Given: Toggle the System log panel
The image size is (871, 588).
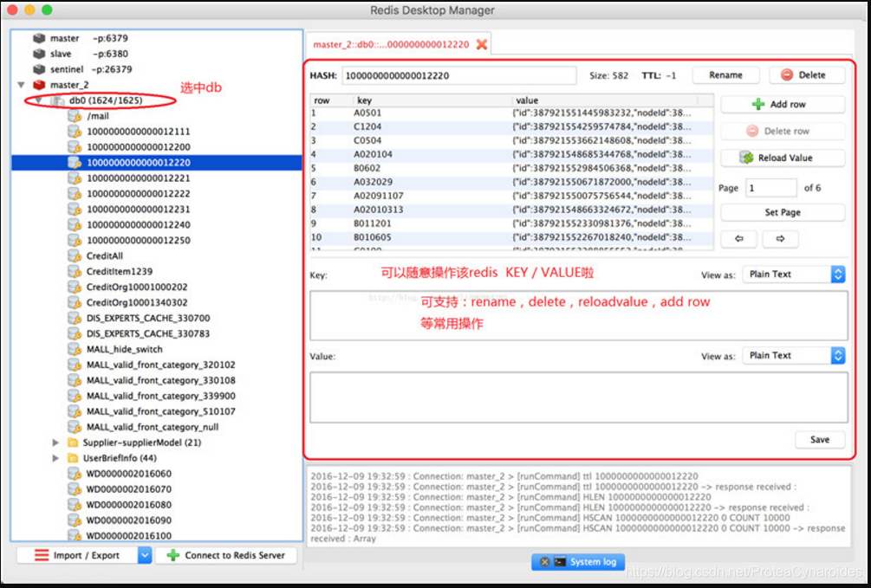Looking at the screenshot, I should pyautogui.click(x=578, y=562).
